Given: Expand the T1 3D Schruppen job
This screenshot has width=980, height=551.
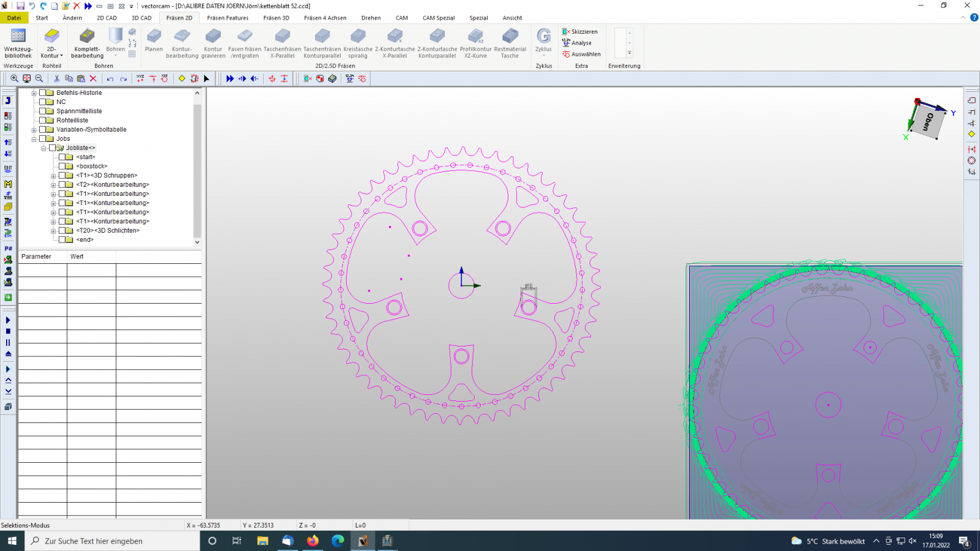Looking at the screenshot, I should tap(53, 176).
